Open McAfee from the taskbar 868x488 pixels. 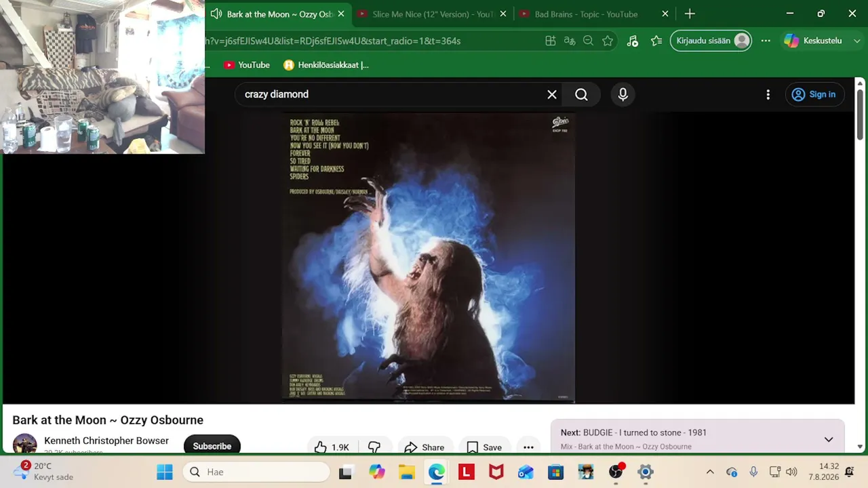(496, 472)
